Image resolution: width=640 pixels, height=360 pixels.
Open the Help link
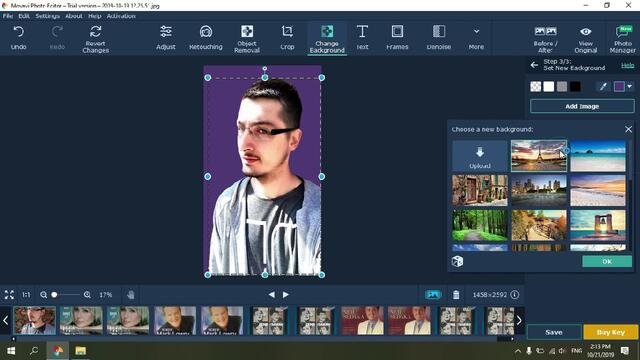(x=627, y=65)
